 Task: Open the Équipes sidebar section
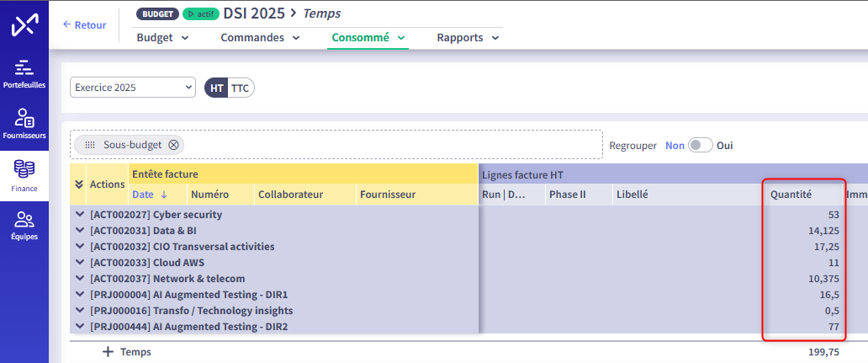pos(24,226)
